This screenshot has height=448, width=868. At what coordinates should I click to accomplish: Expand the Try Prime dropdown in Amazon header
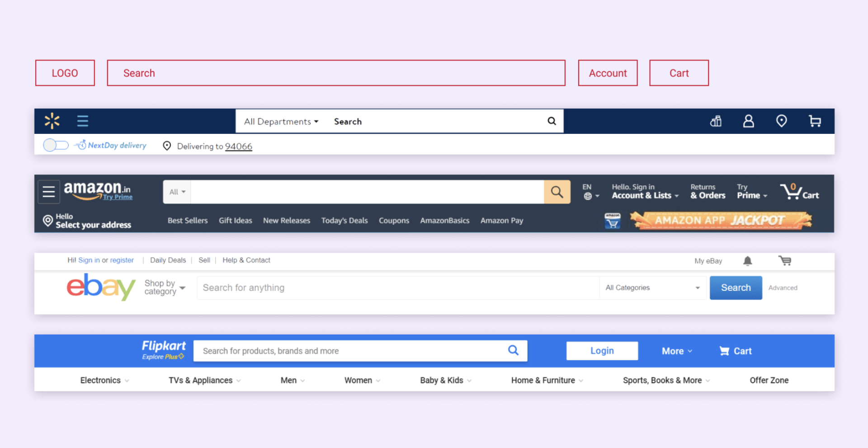pos(752,191)
